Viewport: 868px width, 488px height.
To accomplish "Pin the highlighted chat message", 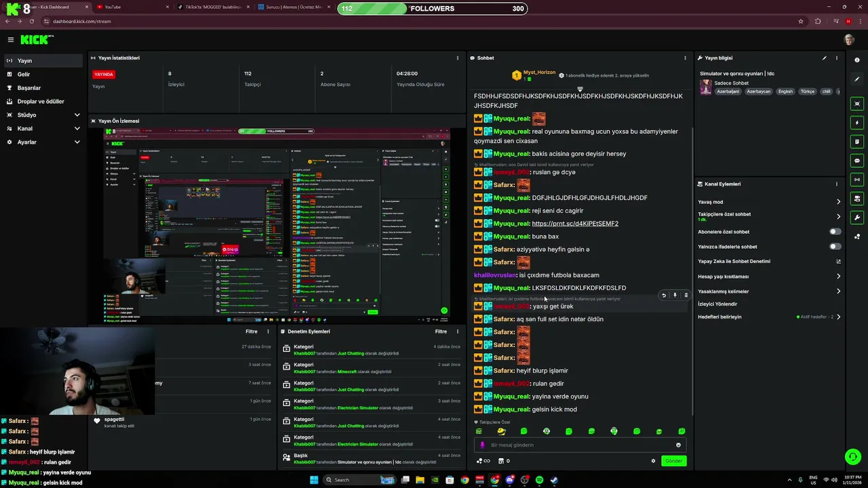I will click(675, 296).
